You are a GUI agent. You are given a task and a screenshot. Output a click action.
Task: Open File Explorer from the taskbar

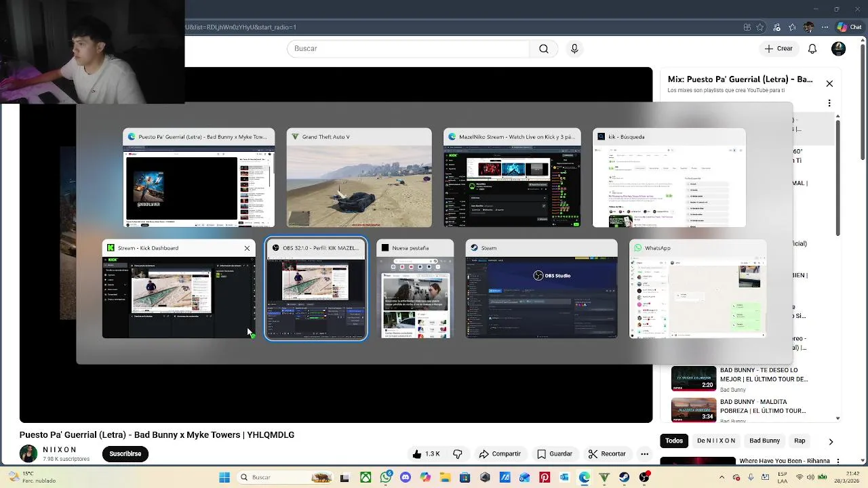445,477
